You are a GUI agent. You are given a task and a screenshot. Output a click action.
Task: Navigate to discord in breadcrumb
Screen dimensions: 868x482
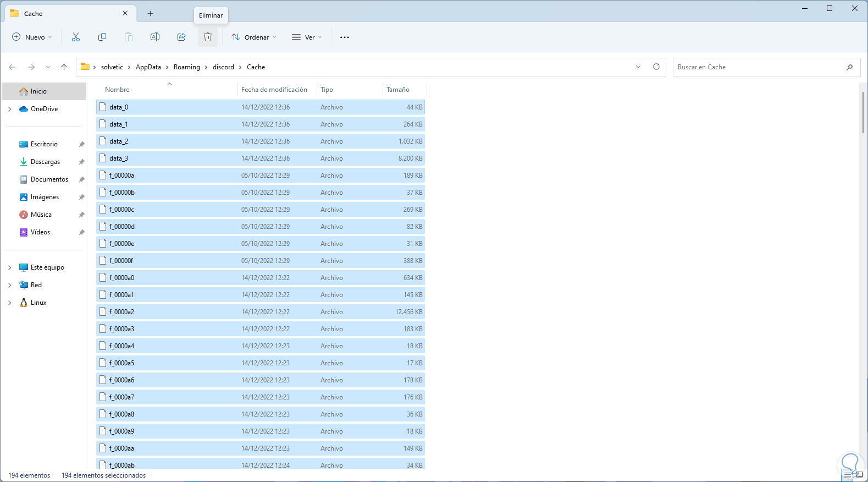tap(223, 67)
